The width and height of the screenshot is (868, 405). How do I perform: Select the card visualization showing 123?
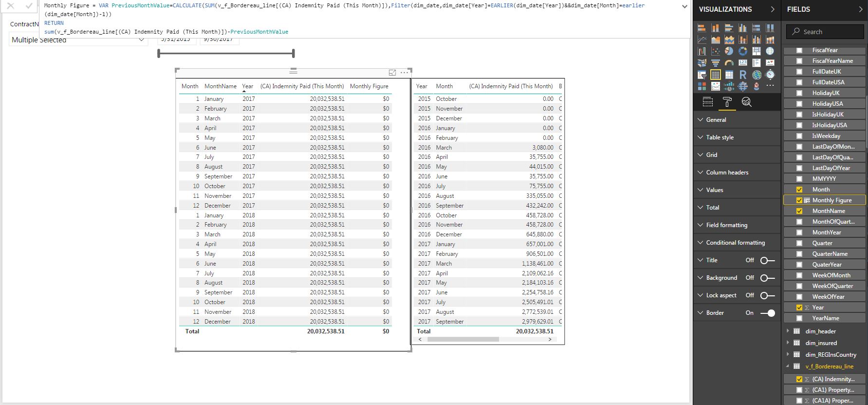[742, 63]
